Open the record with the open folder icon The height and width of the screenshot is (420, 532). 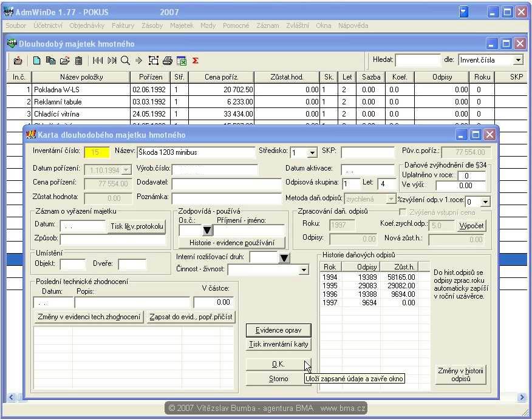[64, 61]
